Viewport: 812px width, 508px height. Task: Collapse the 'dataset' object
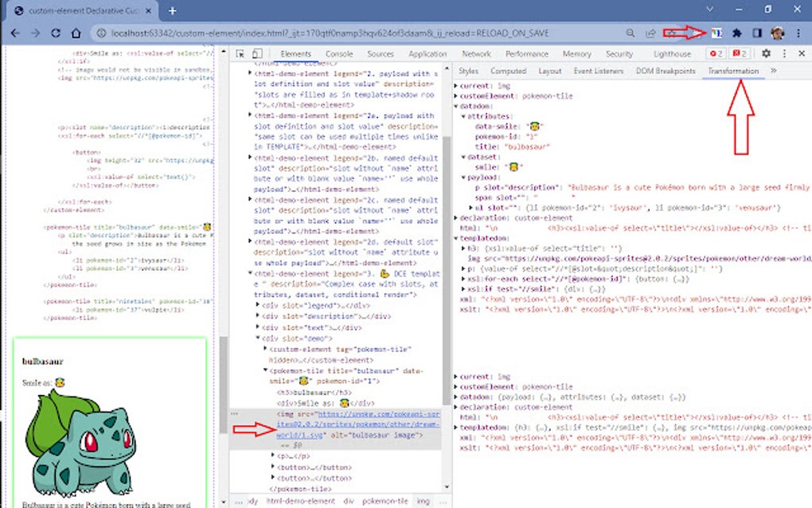[x=463, y=157]
